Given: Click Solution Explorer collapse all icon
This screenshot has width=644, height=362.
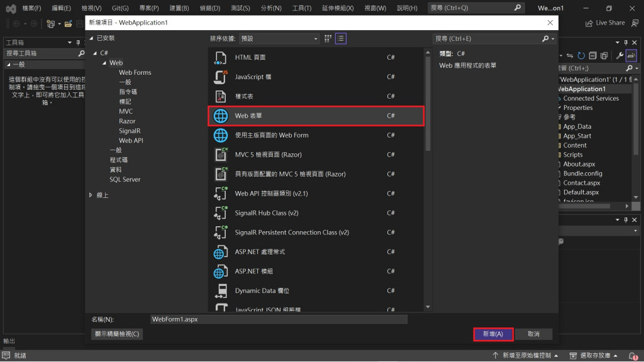Looking at the screenshot, I should (x=592, y=55).
